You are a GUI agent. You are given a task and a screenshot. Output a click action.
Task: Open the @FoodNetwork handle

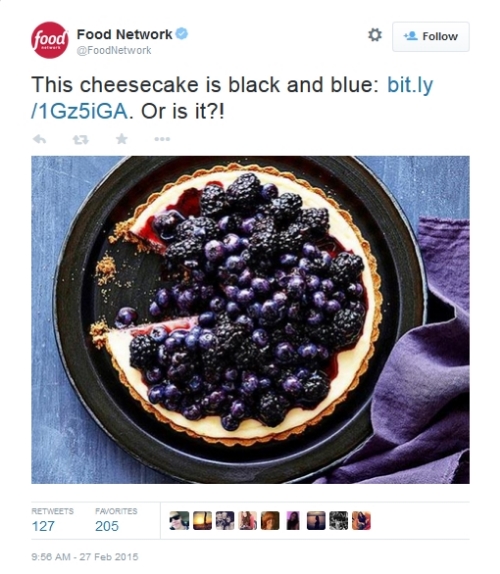(113, 50)
